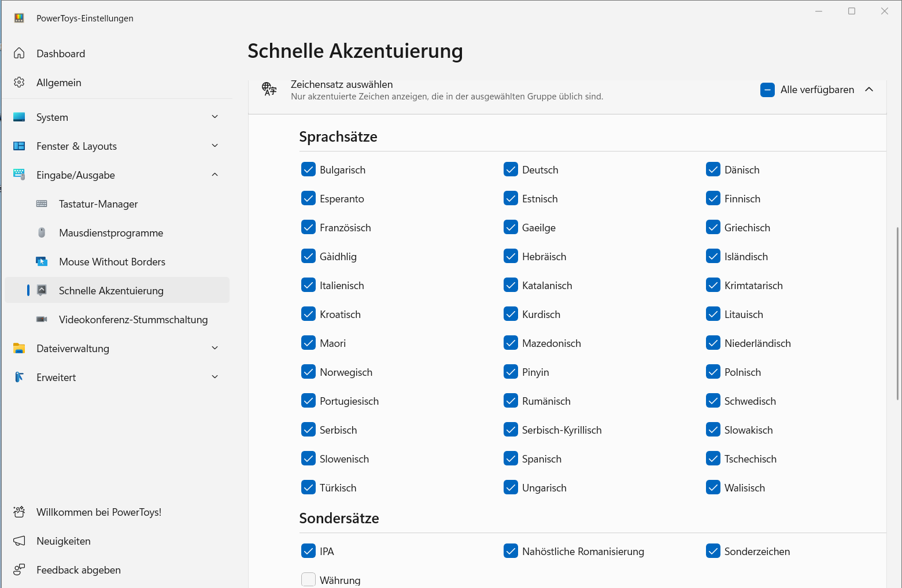Collapse the Eingabe/Ausgabe section
The image size is (902, 588).
click(215, 175)
